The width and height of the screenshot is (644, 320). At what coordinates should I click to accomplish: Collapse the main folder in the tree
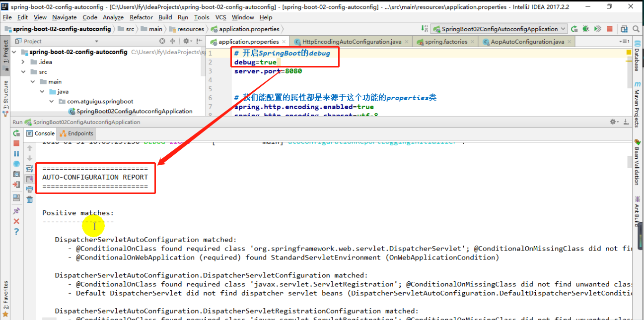point(33,82)
